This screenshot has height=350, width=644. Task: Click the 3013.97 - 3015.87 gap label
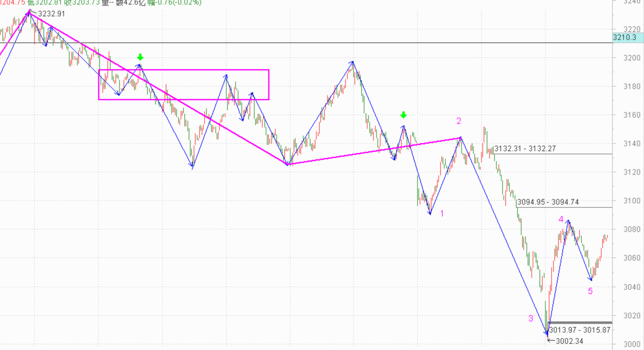(x=579, y=330)
